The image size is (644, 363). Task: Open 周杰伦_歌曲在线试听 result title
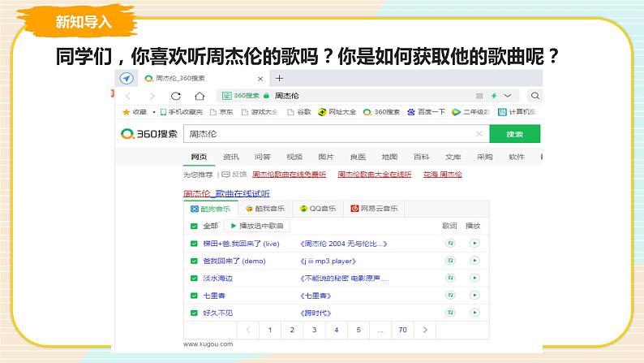click(226, 193)
